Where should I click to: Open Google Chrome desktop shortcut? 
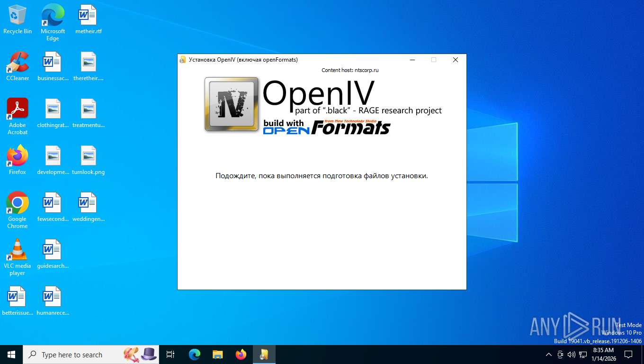(18, 210)
